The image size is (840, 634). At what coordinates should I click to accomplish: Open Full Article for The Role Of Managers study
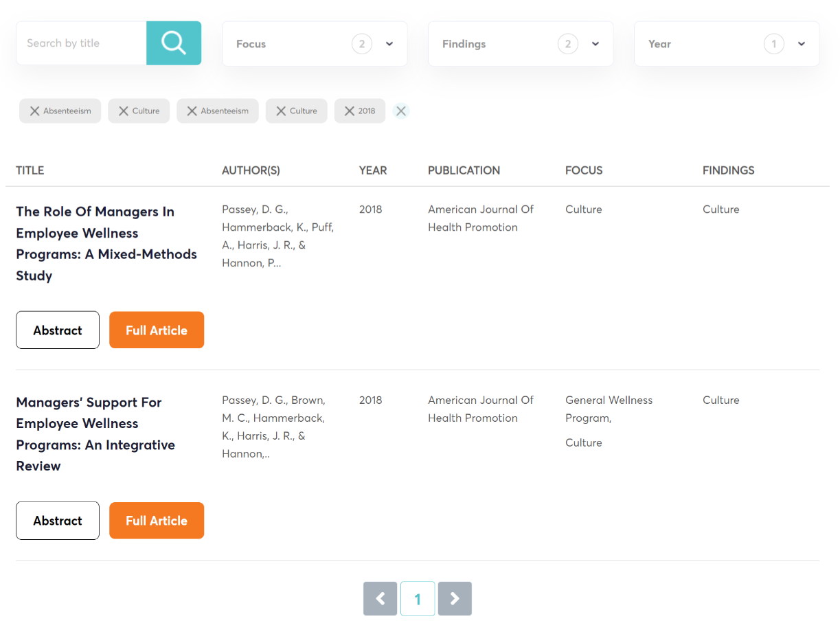click(157, 330)
